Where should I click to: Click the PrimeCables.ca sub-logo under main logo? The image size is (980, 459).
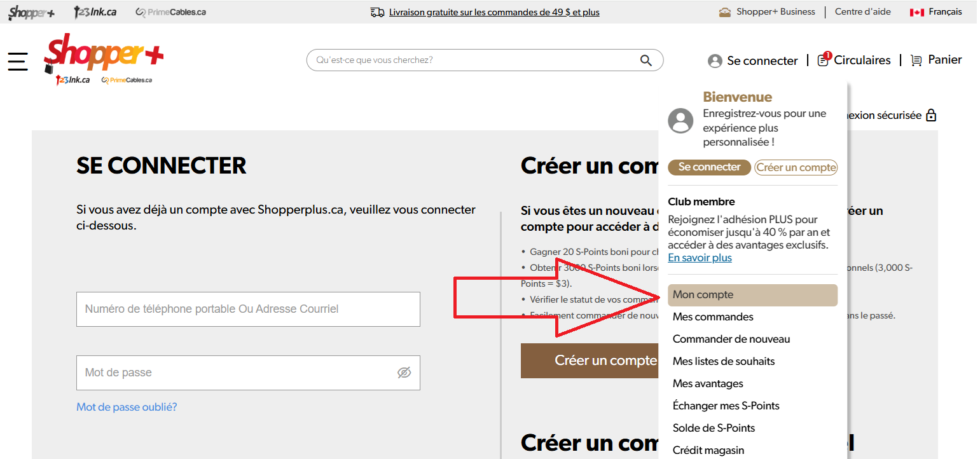tap(127, 80)
